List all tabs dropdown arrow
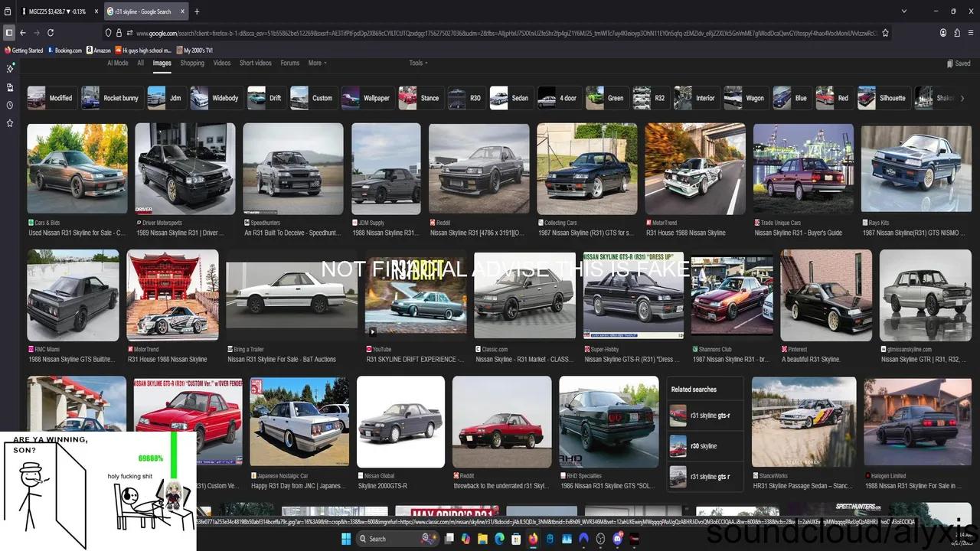This screenshot has width=980, height=551. coord(904,11)
